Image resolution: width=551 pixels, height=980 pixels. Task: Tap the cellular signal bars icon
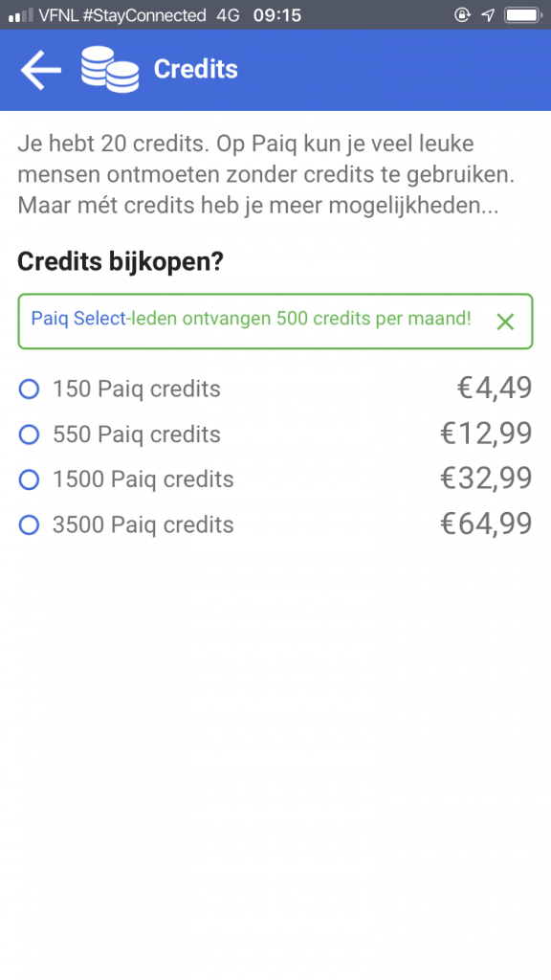[16, 14]
